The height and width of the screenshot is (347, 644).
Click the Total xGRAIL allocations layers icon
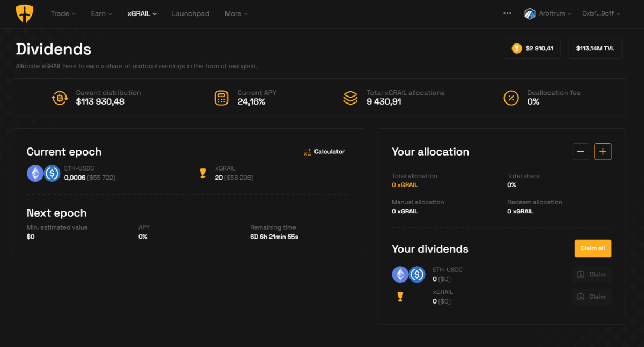click(x=350, y=98)
